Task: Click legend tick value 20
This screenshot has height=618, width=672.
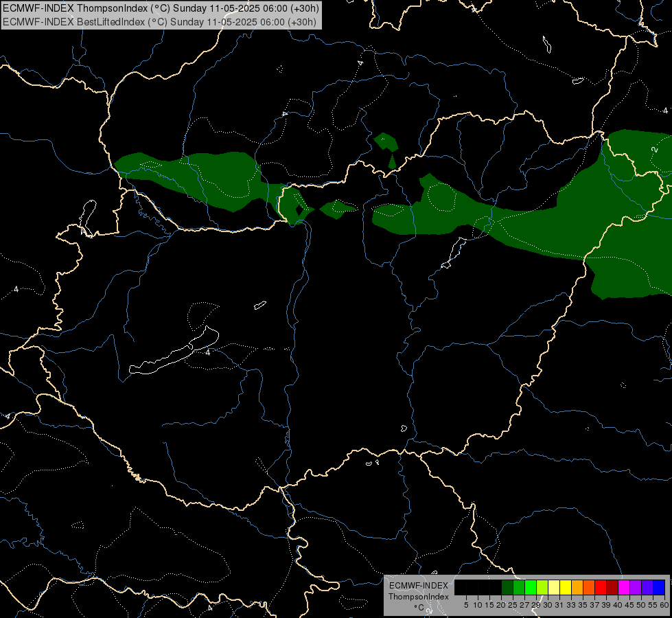Action: [x=502, y=605]
